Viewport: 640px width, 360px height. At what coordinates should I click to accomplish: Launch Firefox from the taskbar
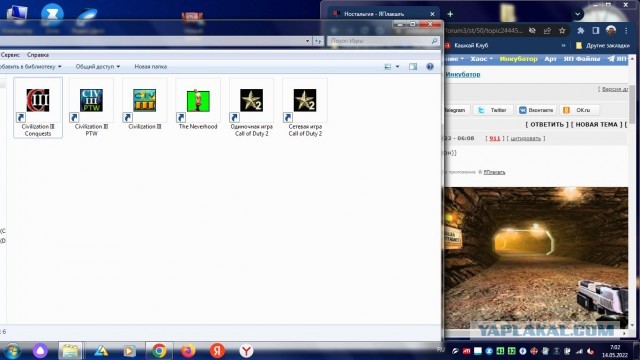pyautogui.click(x=188, y=351)
